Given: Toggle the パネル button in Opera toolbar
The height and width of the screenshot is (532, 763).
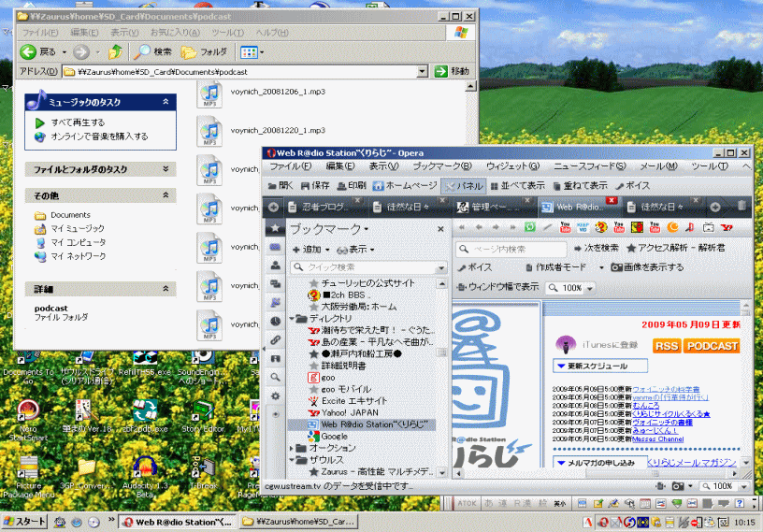Looking at the screenshot, I should coord(464,186).
